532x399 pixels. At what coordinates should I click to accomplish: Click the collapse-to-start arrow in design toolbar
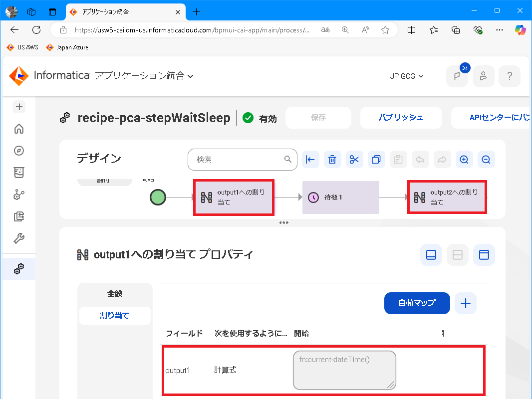(310, 159)
